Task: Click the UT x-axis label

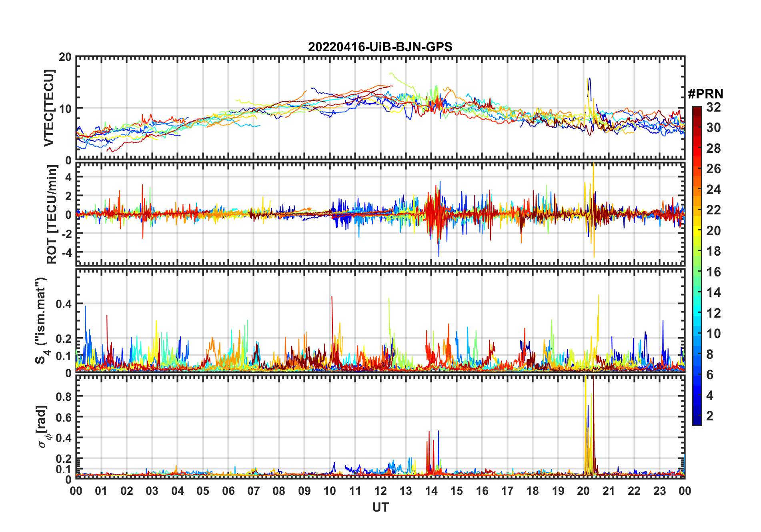Action: [x=380, y=507]
